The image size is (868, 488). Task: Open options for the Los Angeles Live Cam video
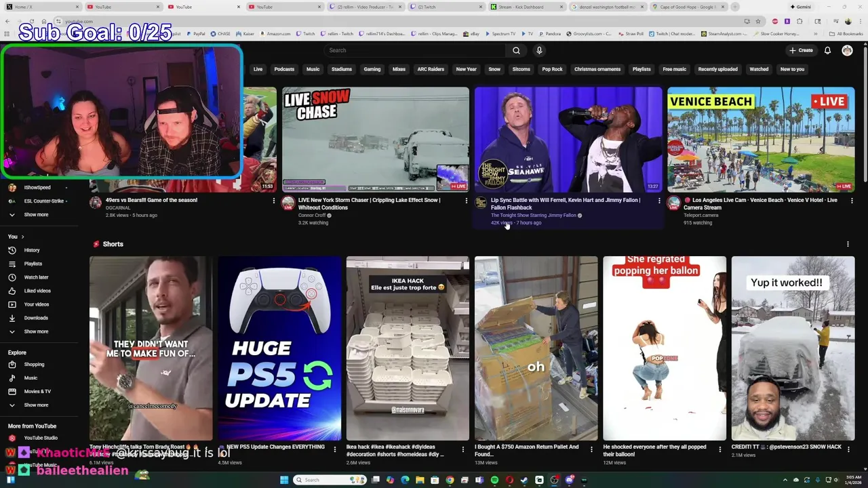pyautogui.click(x=851, y=201)
